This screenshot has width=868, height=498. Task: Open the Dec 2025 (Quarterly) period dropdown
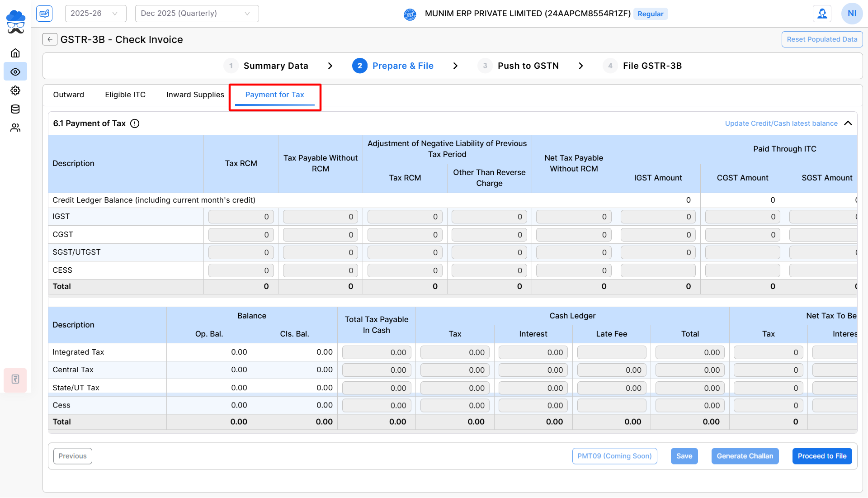click(197, 14)
